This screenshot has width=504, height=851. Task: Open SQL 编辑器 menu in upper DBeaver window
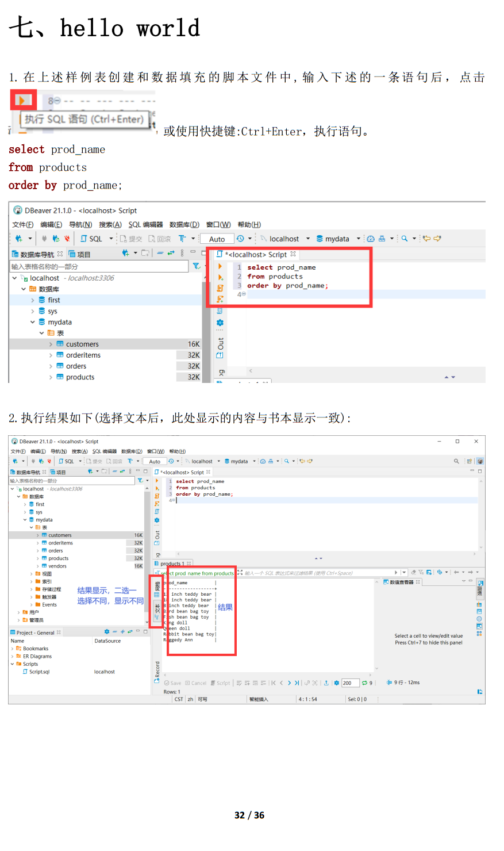click(x=145, y=224)
